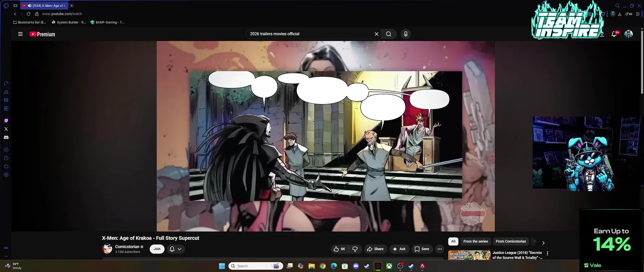Go to YouTube Premium home logo
Screen dimensions: 644x272
click(42, 34)
